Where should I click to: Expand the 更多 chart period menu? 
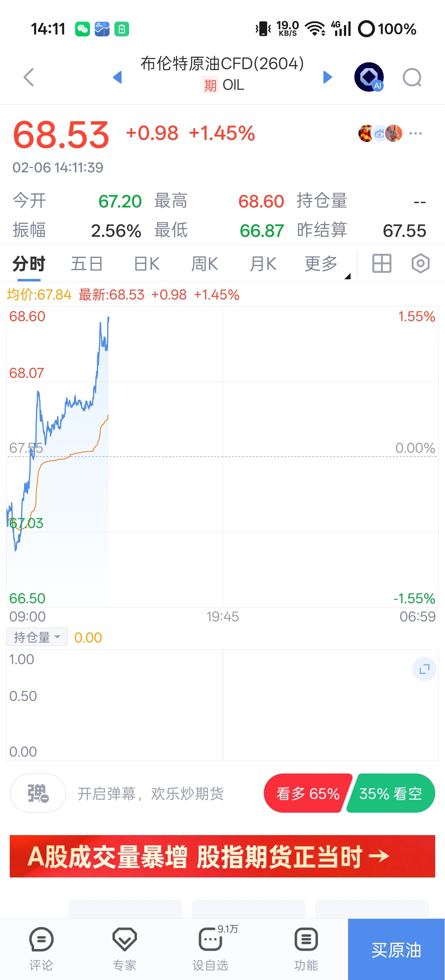(x=322, y=264)
